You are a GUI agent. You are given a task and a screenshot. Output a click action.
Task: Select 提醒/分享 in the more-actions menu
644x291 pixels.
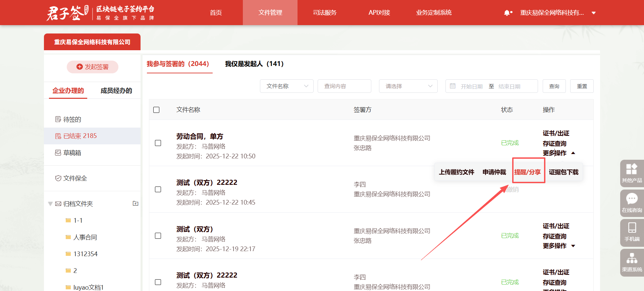coord(527,172)
